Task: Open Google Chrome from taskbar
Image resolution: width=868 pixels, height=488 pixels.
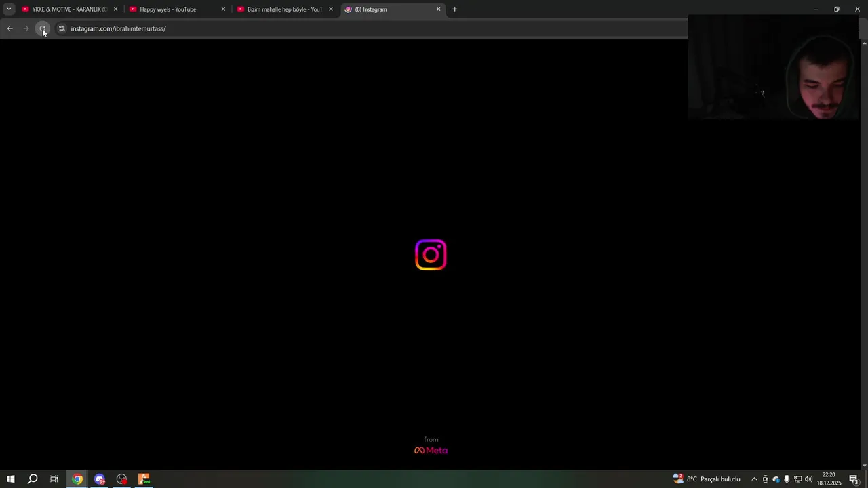Action: click(77, 479)
